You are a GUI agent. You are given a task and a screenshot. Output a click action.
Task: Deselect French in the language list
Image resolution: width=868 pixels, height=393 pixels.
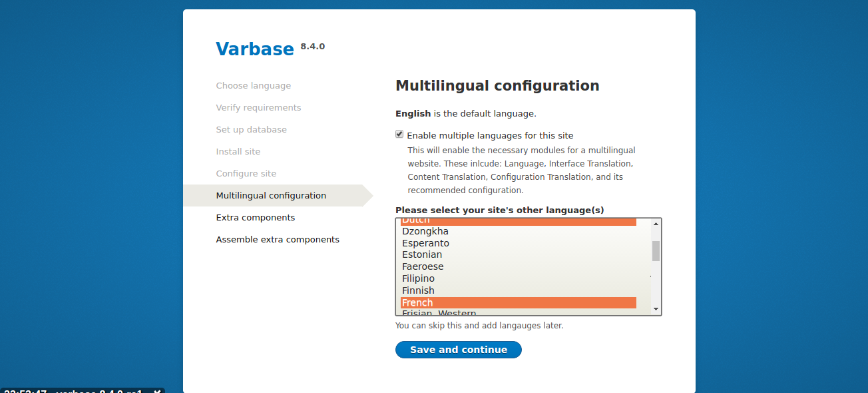pos(466,302)
